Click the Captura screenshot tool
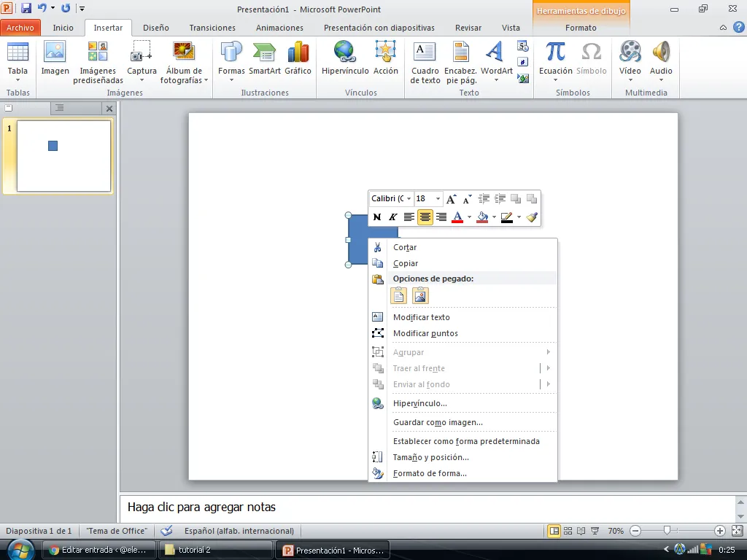This screenshot has width=747, height=560. click(x=142, y=61)
